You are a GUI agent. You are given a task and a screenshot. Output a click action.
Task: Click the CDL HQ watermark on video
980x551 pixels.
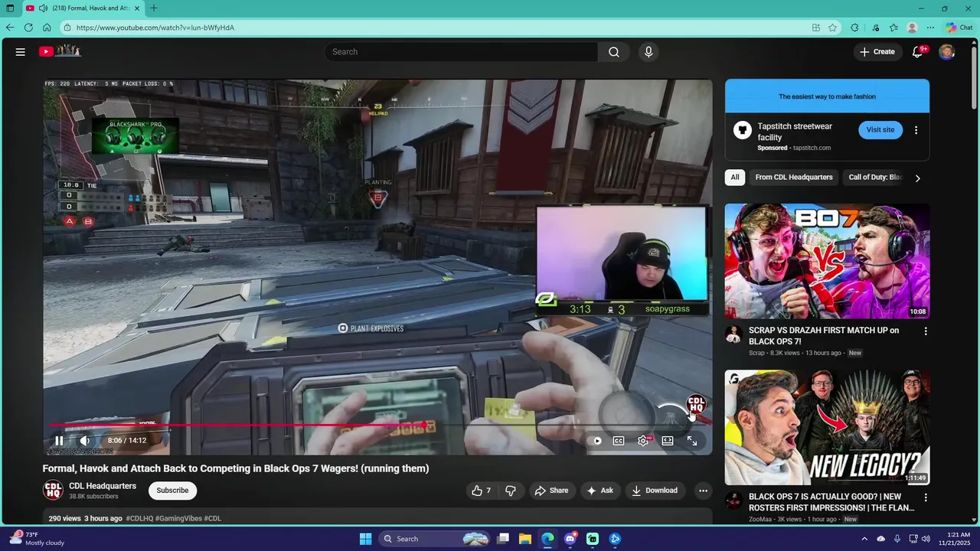click(x=696, y=405)
